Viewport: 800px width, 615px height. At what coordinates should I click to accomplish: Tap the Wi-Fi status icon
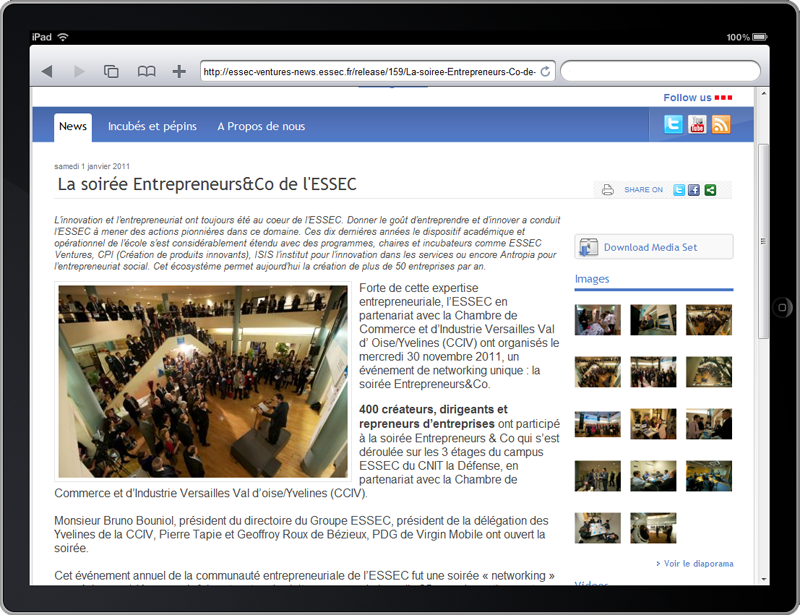point(63,37)
